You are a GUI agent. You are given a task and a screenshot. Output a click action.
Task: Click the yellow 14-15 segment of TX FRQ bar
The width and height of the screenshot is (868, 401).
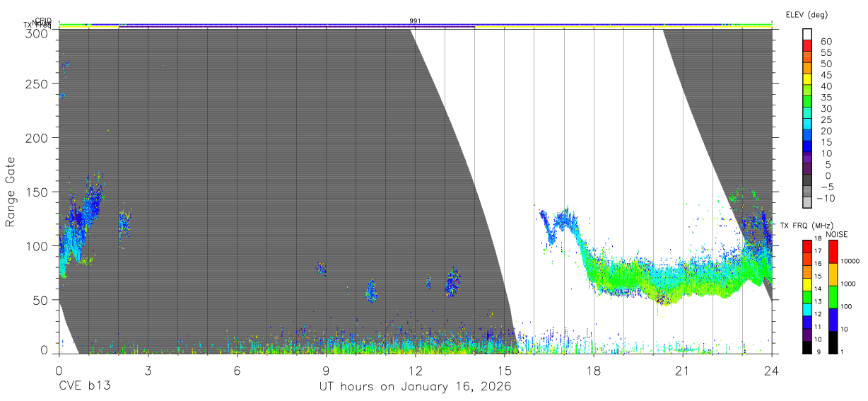(807, 284)
